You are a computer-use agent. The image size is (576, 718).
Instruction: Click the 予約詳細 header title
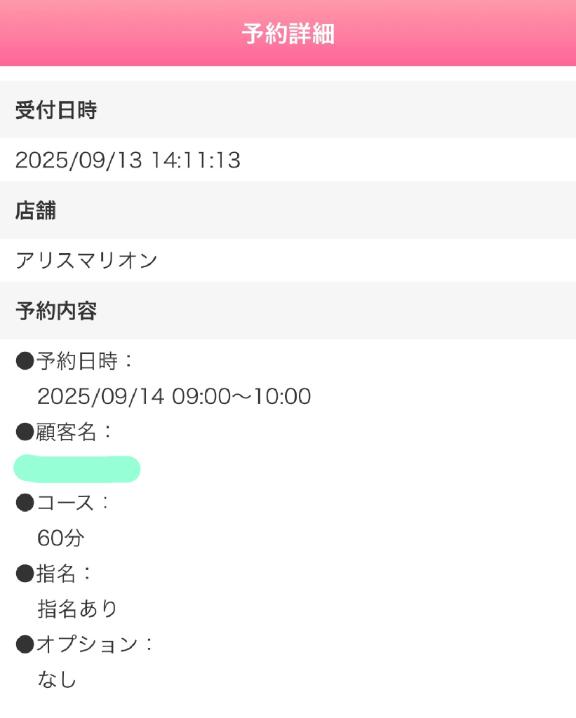coord(288,33)
